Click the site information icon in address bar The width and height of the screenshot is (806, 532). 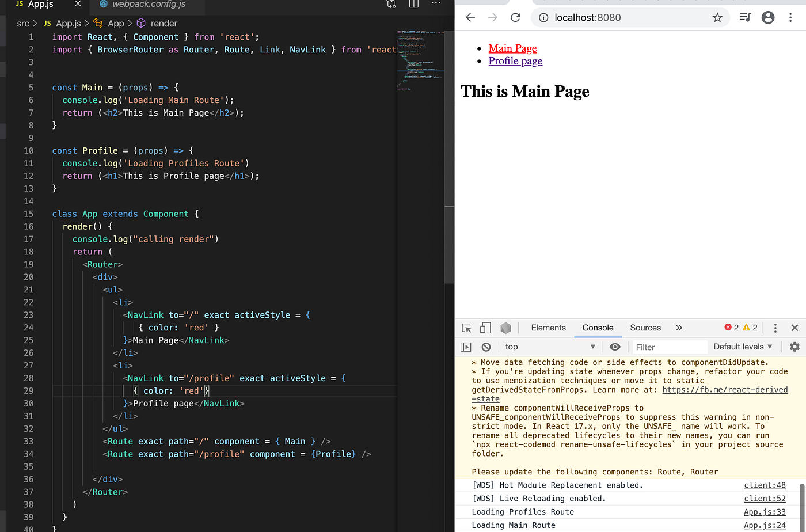pos(543,17)
